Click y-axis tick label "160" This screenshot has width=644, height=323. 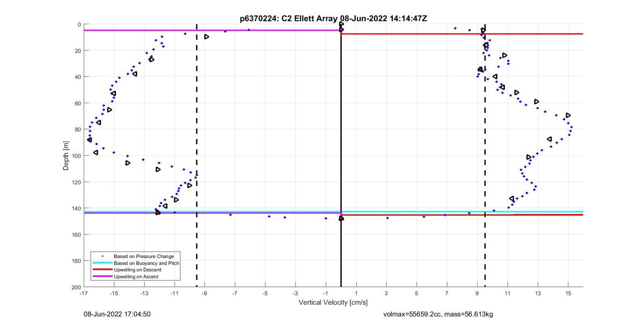(x=76, y=235)
